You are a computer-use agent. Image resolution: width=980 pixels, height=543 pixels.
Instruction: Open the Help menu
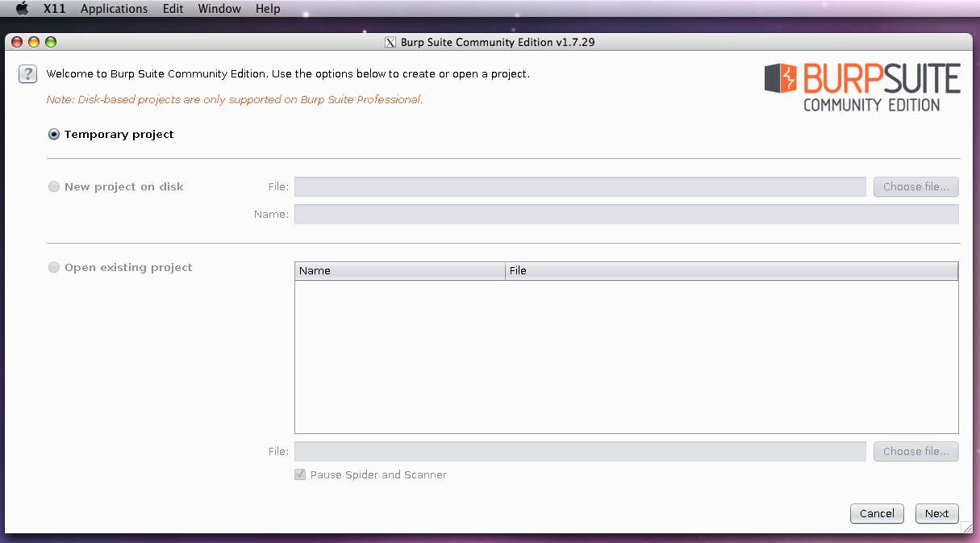268,8
